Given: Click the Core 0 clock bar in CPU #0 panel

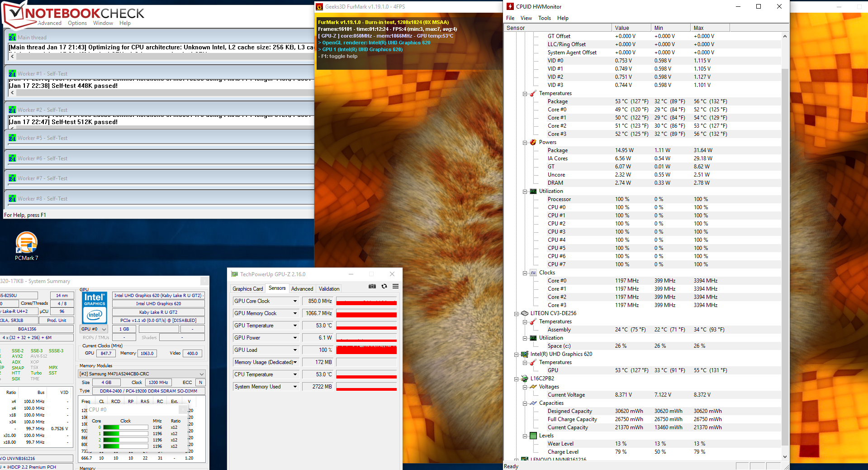Looking at the screenshot, I should pos(125,427).
